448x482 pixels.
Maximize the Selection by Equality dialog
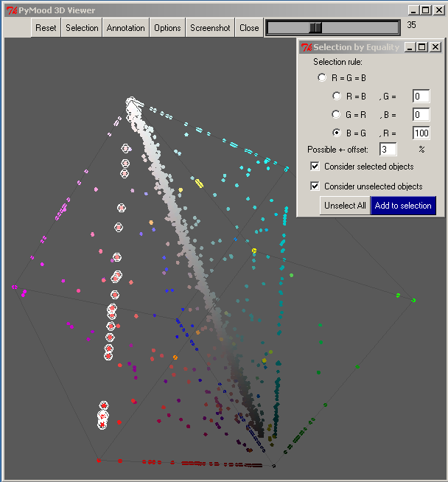(x=422, y=47)
